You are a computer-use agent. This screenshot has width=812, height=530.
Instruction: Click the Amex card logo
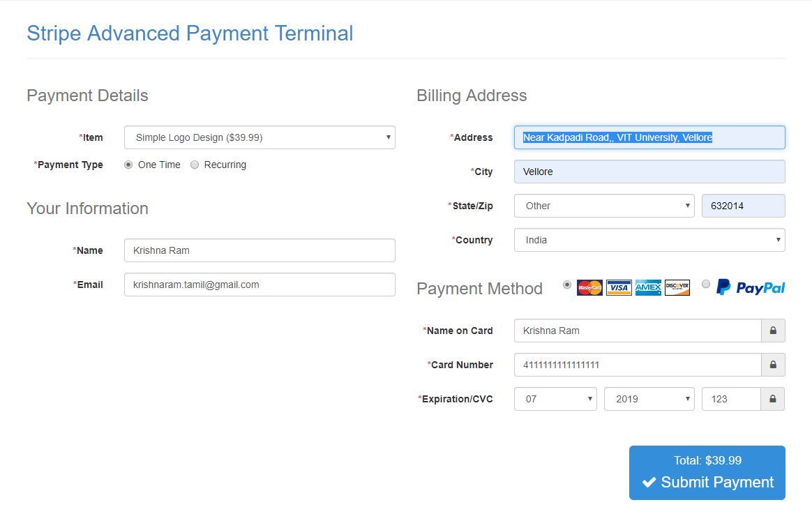648,287
